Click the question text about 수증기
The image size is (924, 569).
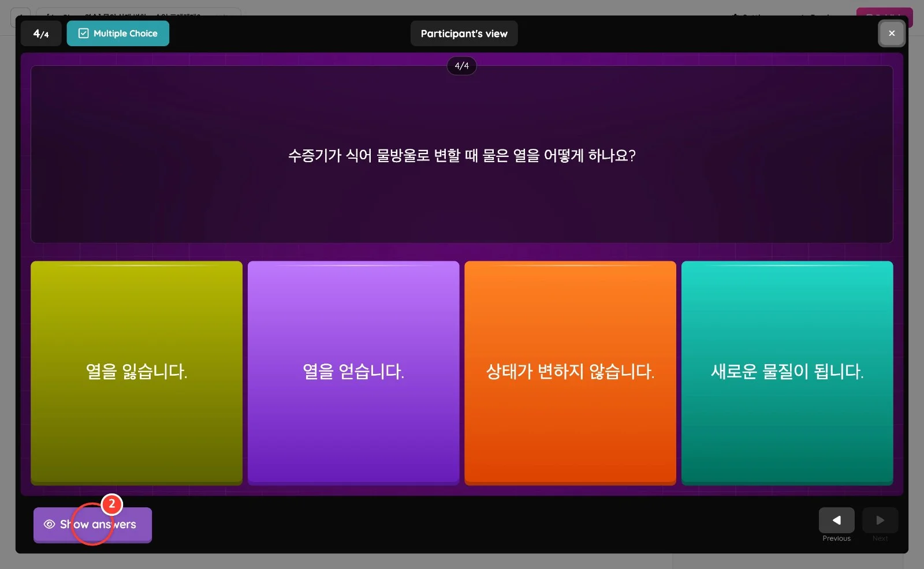462,155
